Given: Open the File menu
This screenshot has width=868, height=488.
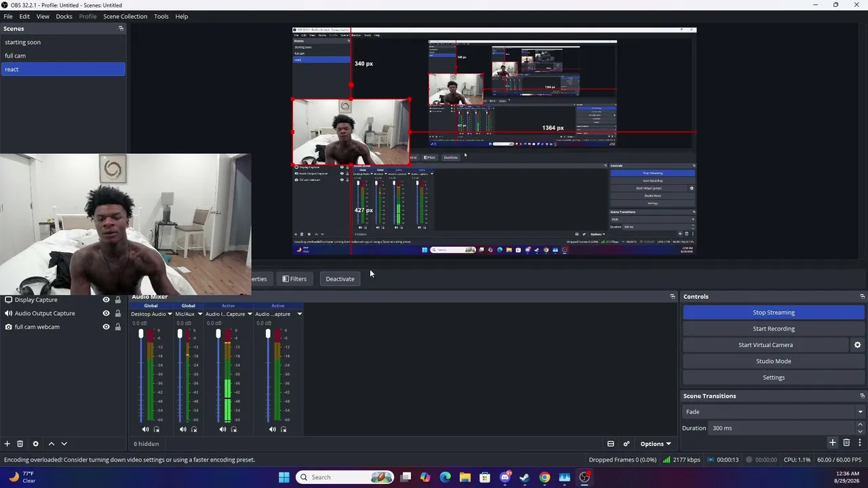Looking at the screenshot, I should click(8, 16).
